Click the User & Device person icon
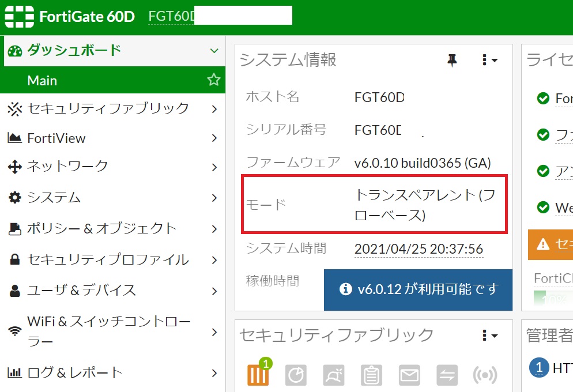 point(14,291)
